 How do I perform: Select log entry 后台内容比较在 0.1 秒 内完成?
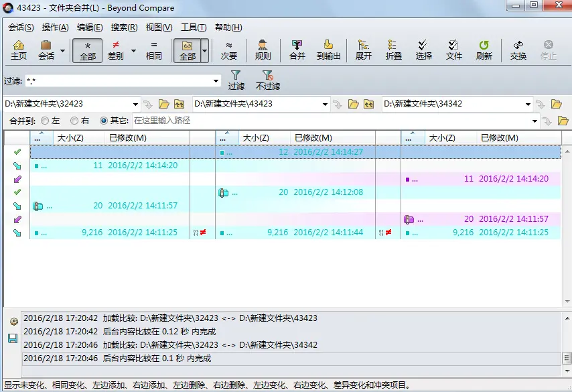tap(292, 358)
